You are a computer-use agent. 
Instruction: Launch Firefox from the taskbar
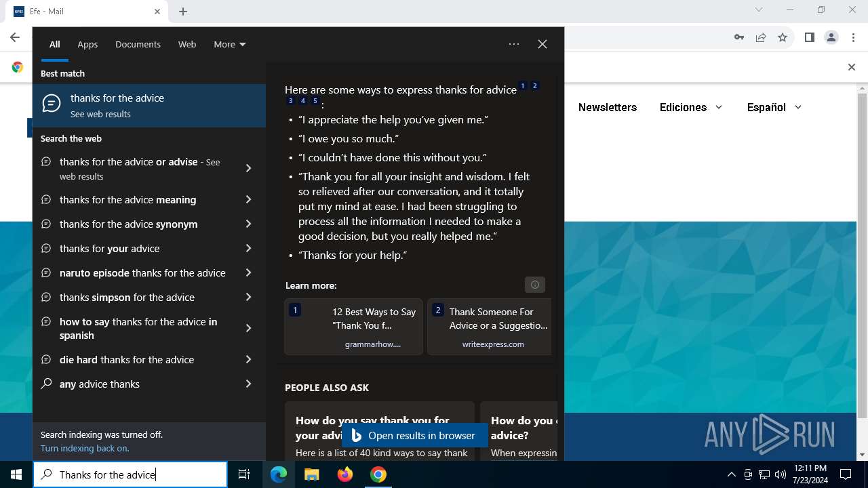(x=345, y=474)
